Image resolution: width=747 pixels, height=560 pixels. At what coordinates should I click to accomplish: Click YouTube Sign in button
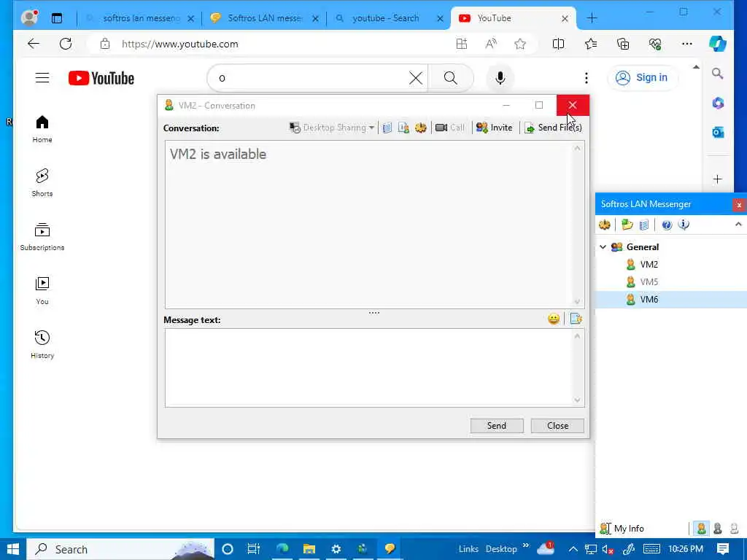tap(642, 77)
